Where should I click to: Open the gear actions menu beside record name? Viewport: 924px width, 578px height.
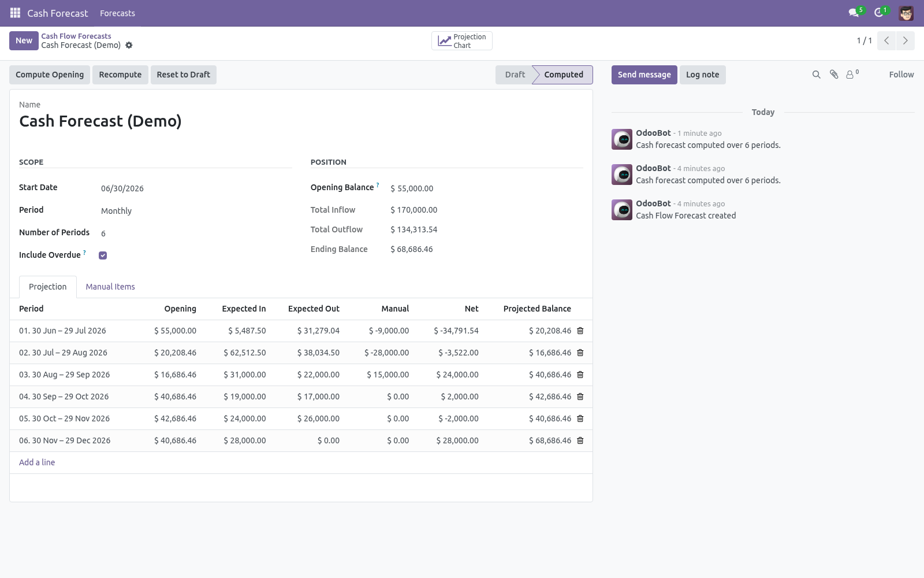pyautogui.click(x=129, y=45)
